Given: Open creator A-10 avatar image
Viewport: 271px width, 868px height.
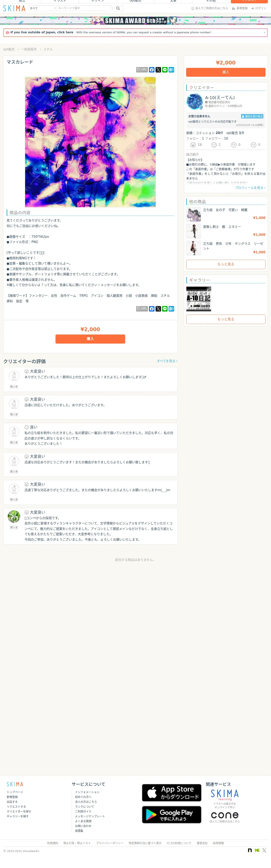Looking at the screenshot, I should click(194, 101).
